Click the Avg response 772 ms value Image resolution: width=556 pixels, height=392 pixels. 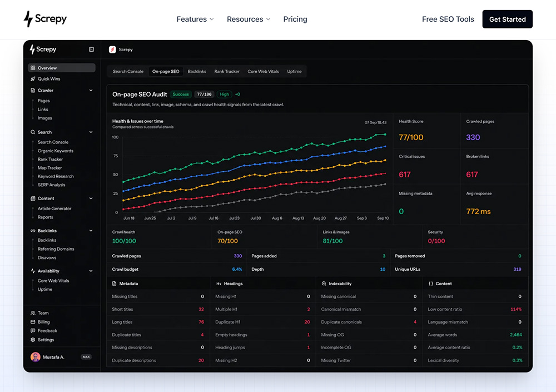[478, 211]
